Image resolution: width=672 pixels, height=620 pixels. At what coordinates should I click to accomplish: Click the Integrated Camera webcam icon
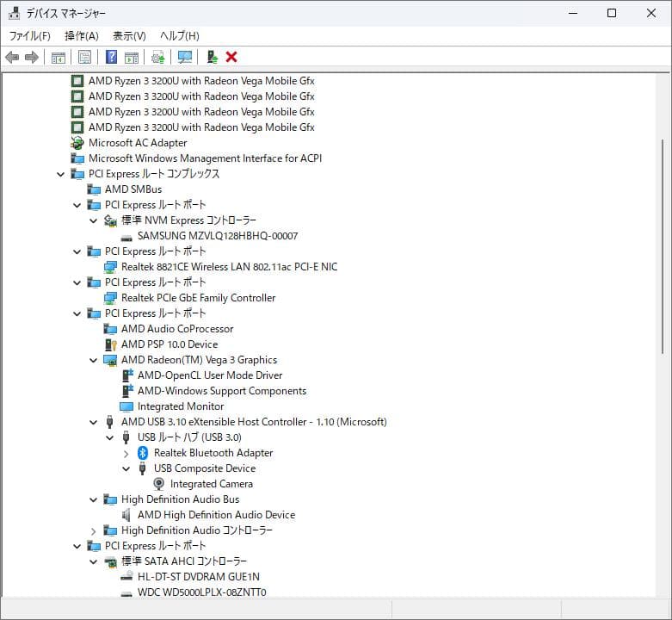pos(158,484)
